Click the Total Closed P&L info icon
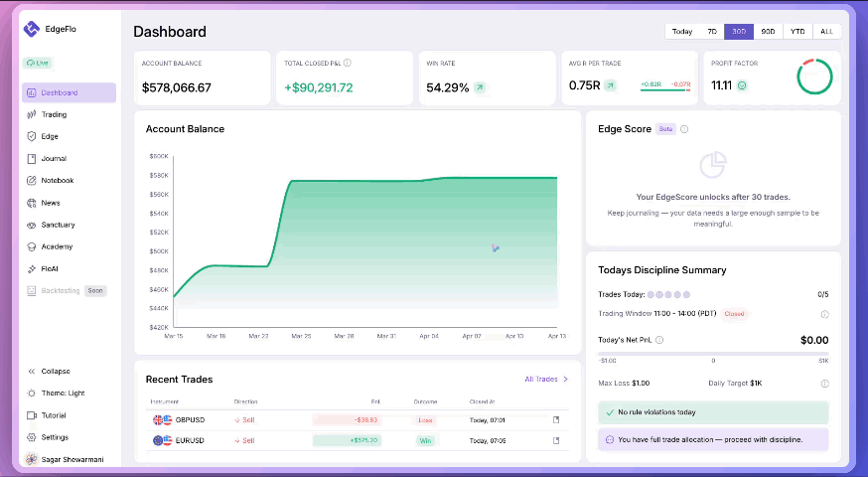 coord(347,63)
